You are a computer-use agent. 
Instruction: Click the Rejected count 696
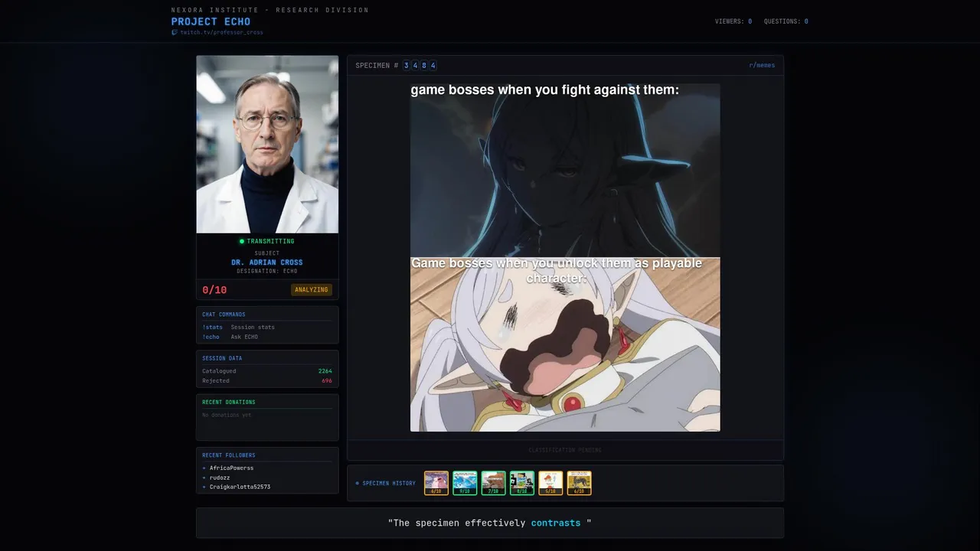click(327, 381)
